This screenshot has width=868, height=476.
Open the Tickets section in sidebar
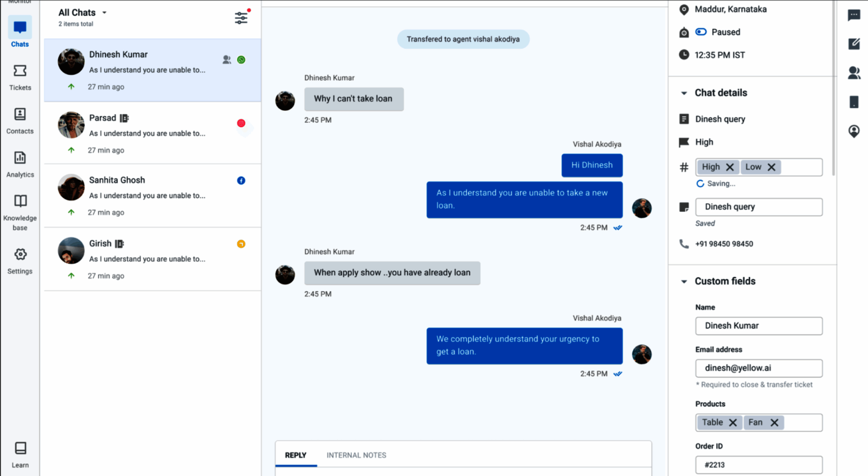point(20,78)
